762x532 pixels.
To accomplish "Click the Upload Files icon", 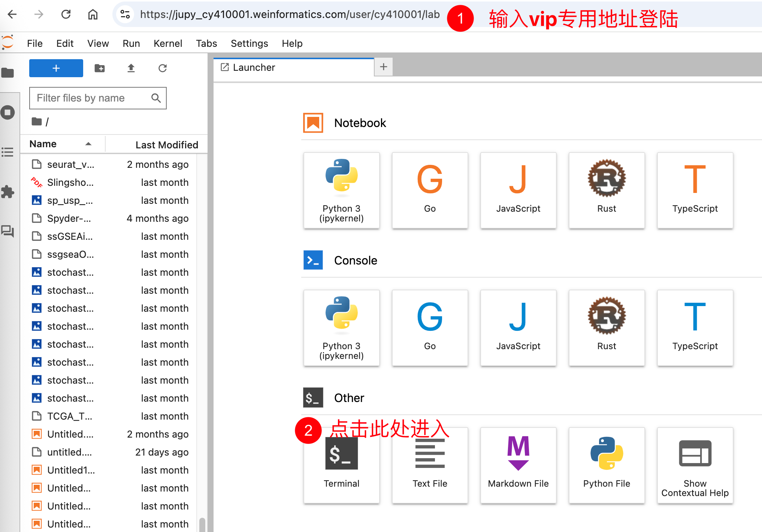I will [x=131, y=68].
